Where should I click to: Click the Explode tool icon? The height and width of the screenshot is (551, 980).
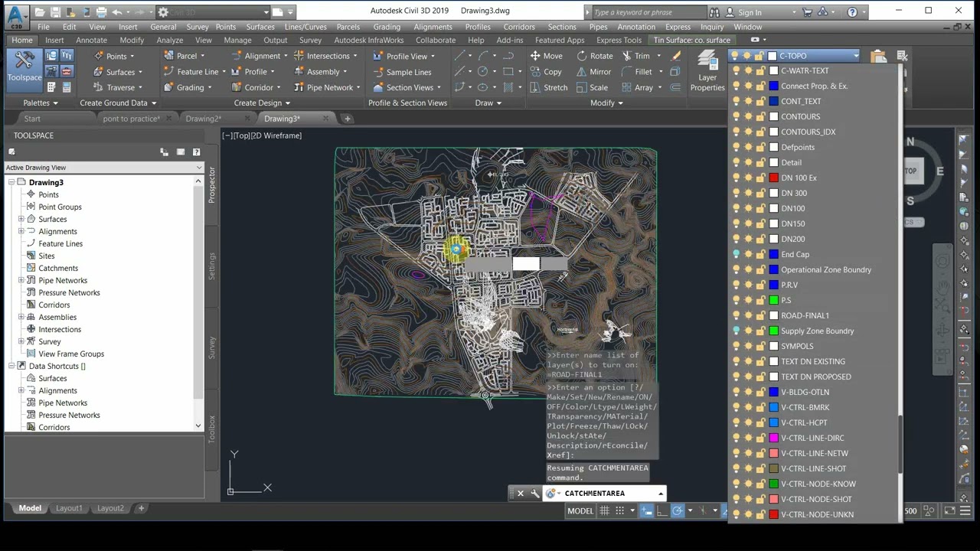pos(675,72)
